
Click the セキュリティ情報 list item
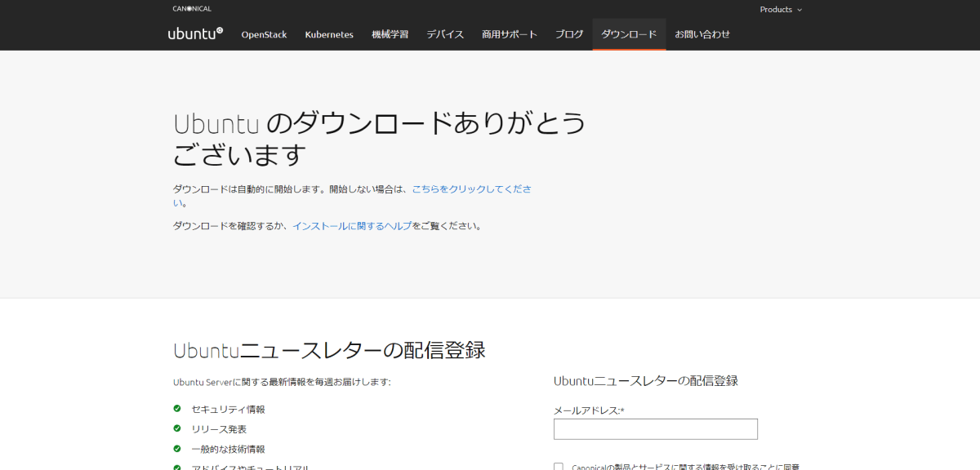228,410
